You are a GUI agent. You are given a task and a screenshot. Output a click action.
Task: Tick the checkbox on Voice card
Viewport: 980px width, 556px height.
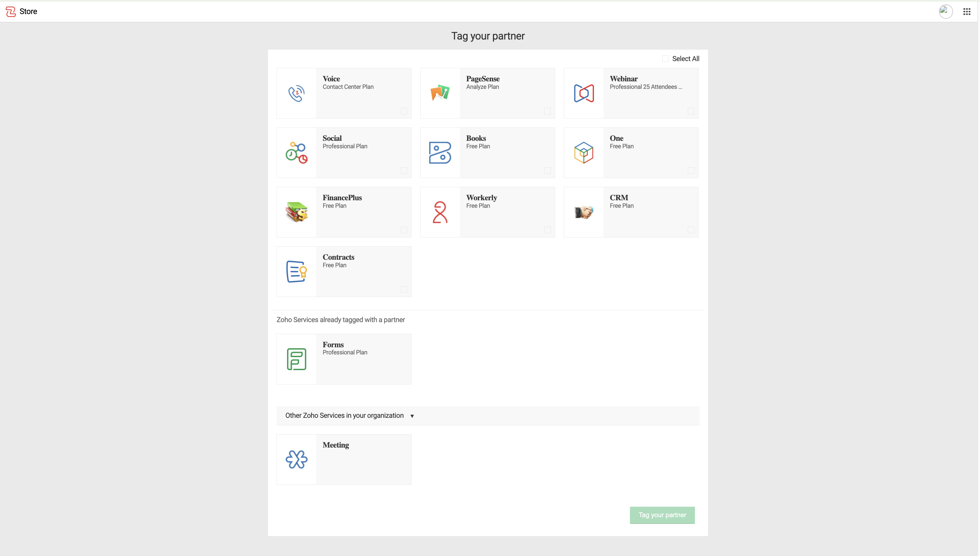click(x=403, y=111)
